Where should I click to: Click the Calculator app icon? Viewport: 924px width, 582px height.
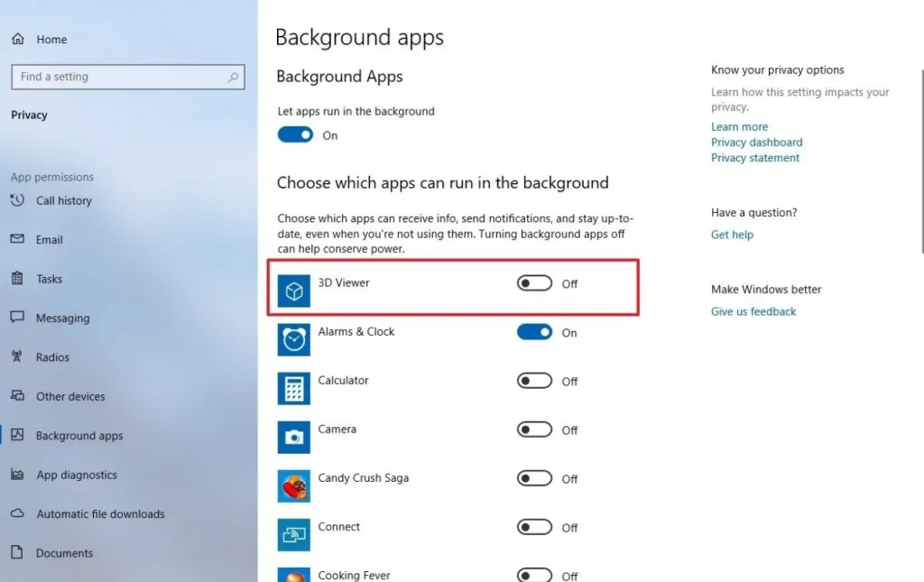coord(293,388)
